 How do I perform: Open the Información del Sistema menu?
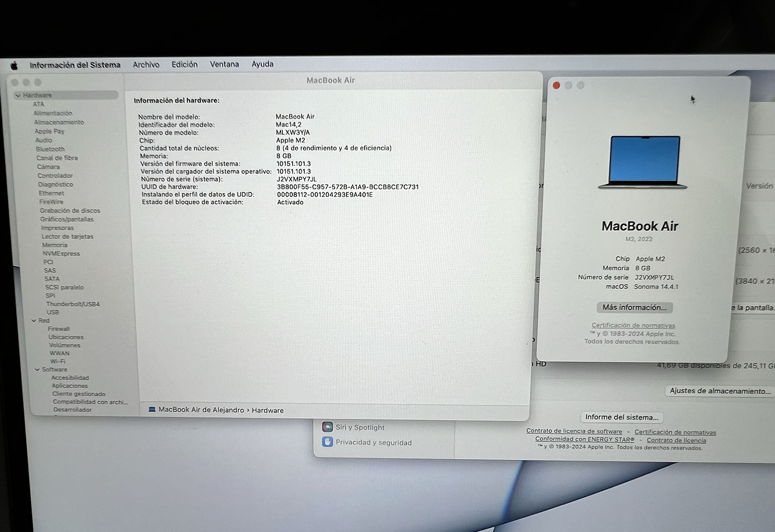[75, 65]
